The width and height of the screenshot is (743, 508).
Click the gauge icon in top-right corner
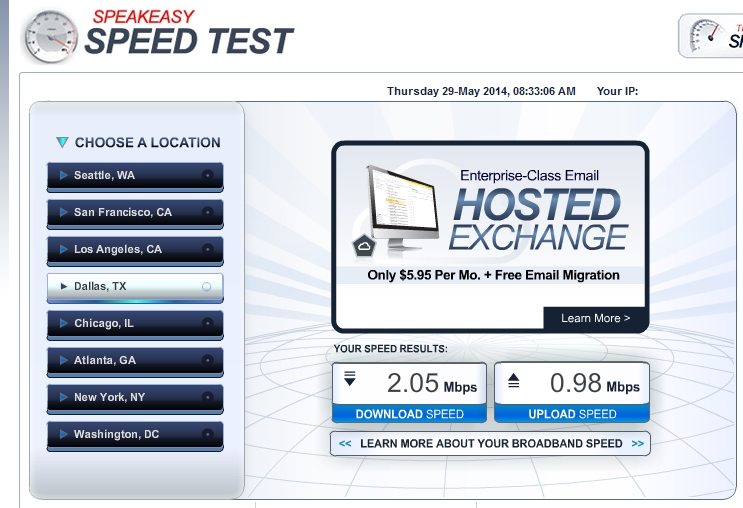click(x=711, y=35)
